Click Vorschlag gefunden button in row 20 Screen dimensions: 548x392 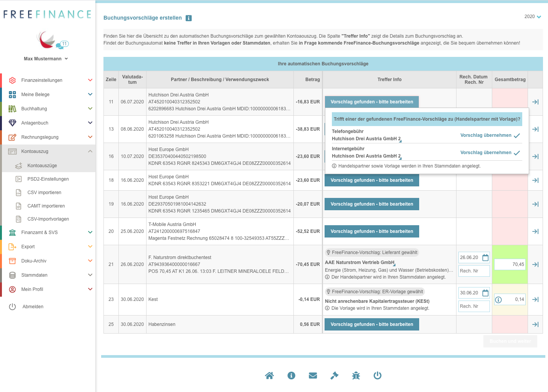372,231
